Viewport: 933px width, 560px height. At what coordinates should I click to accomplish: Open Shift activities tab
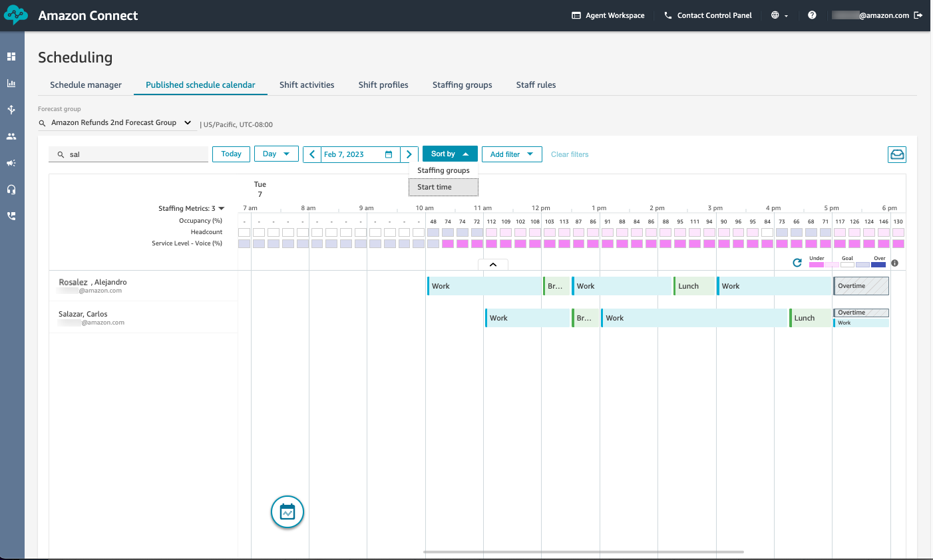[307, 85]
